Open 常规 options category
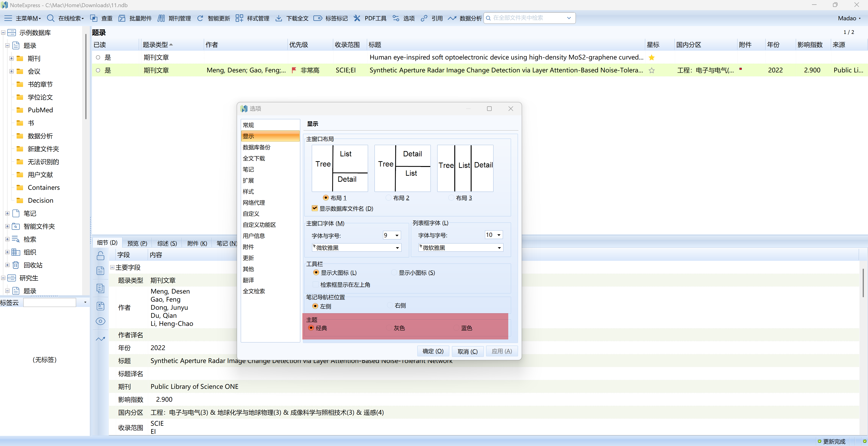Screen dimensions: 868x446 [x=270, y=125]
